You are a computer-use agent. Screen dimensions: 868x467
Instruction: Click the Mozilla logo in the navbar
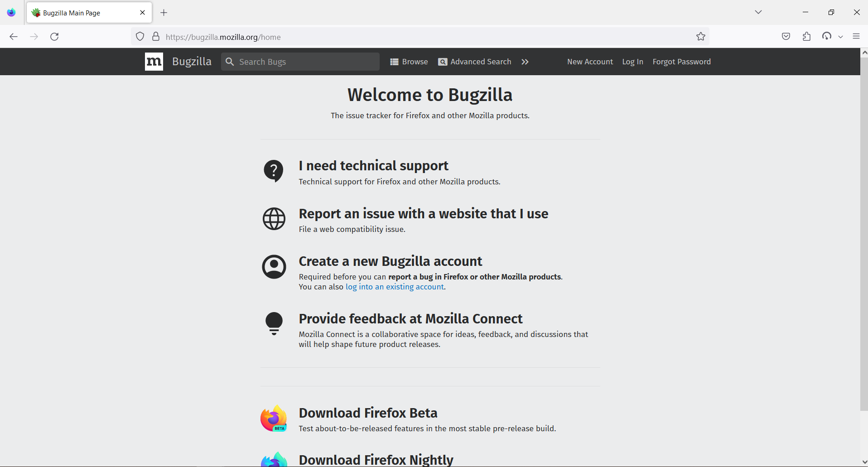point(154,62)
